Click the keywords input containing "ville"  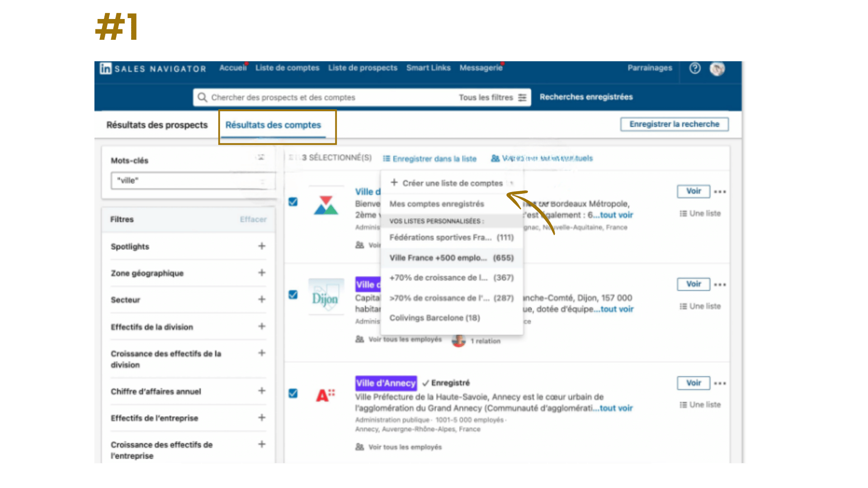tap(190, 180)
